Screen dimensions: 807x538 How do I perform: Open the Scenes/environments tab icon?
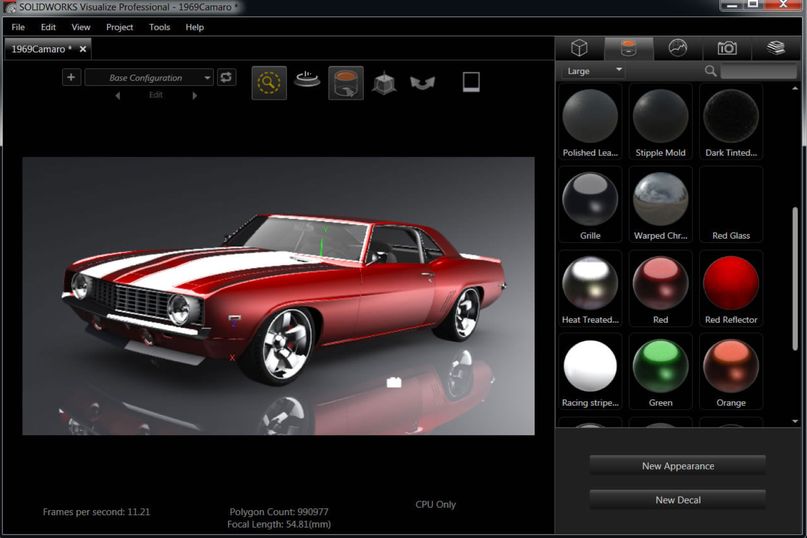point(678,48)
